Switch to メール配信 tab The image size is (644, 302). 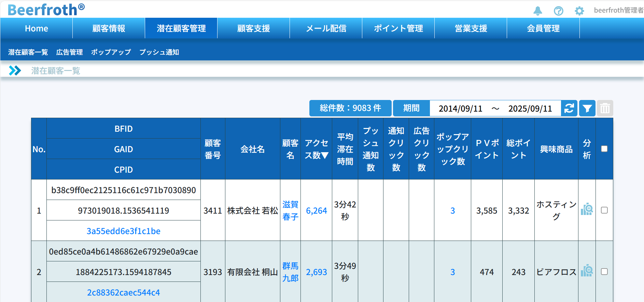point(326,28)
